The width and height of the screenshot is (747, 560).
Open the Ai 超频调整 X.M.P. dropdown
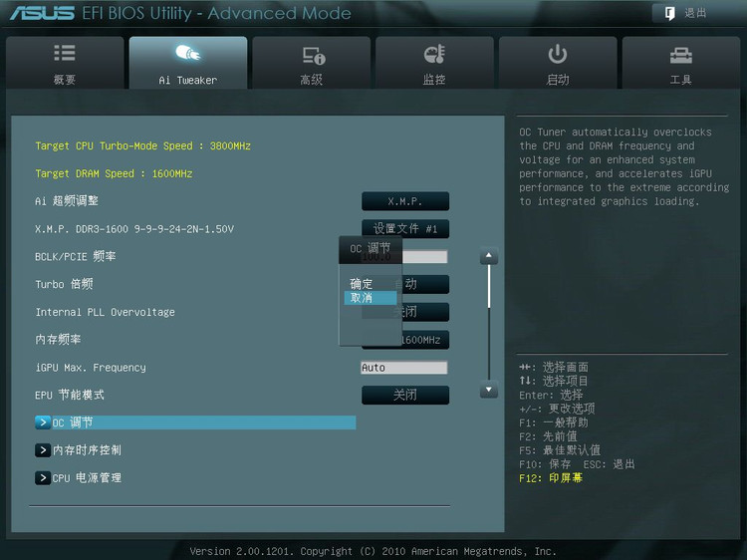[x=404, y=201]
